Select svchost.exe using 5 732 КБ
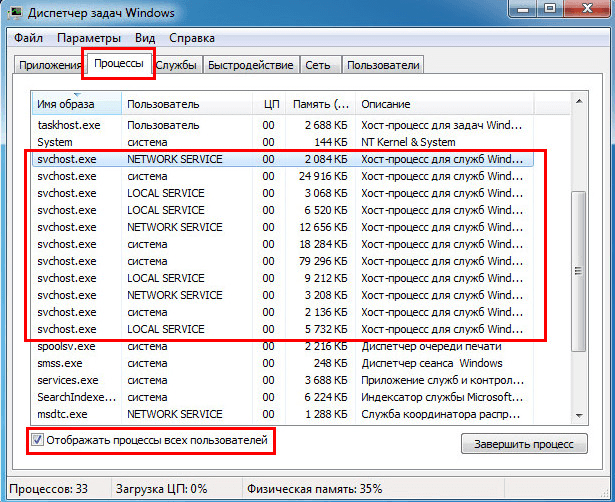Viewport: 615px width, 502px height. [282, 329]
